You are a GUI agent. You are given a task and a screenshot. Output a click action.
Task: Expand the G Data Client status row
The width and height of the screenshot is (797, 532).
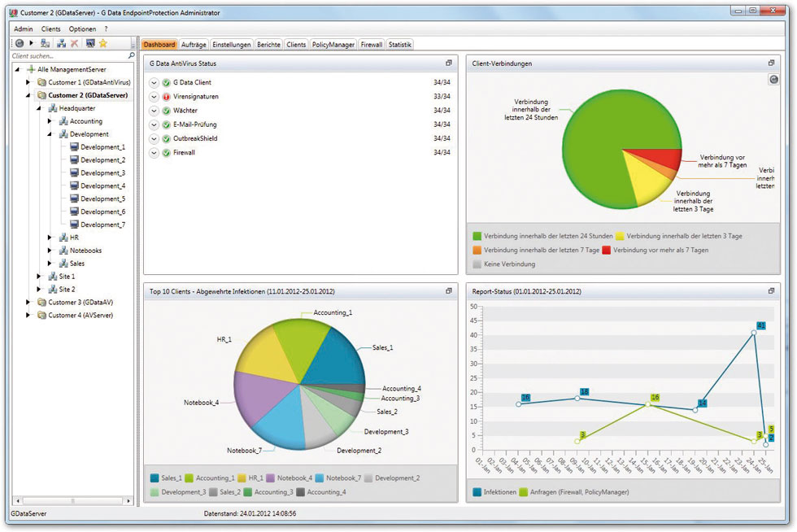[154, 82]
